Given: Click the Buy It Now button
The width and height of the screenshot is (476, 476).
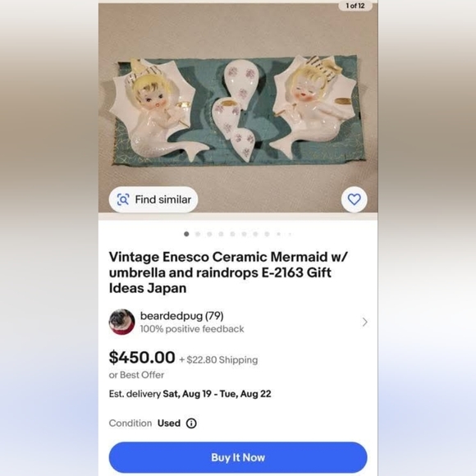Looking at the screenshot, I should coord(238,457).
